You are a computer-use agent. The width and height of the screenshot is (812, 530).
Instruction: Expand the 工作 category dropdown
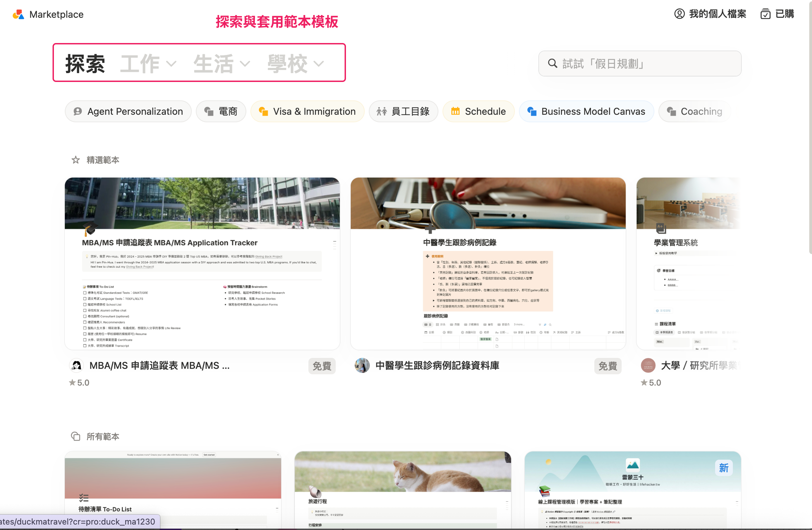(x=148, y=64)
